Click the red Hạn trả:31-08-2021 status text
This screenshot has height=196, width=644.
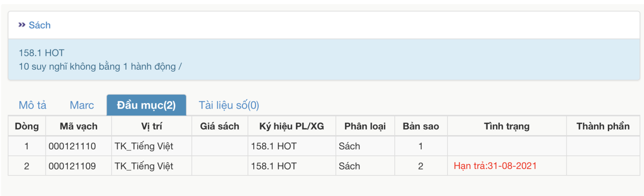click(495, 166)
